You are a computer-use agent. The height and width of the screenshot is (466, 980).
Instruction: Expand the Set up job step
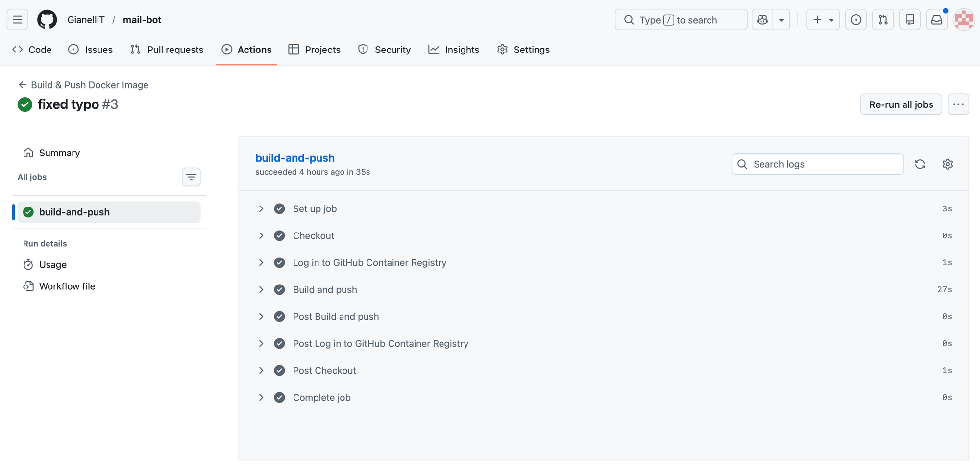pyautogui.click(x=261, y=209)
